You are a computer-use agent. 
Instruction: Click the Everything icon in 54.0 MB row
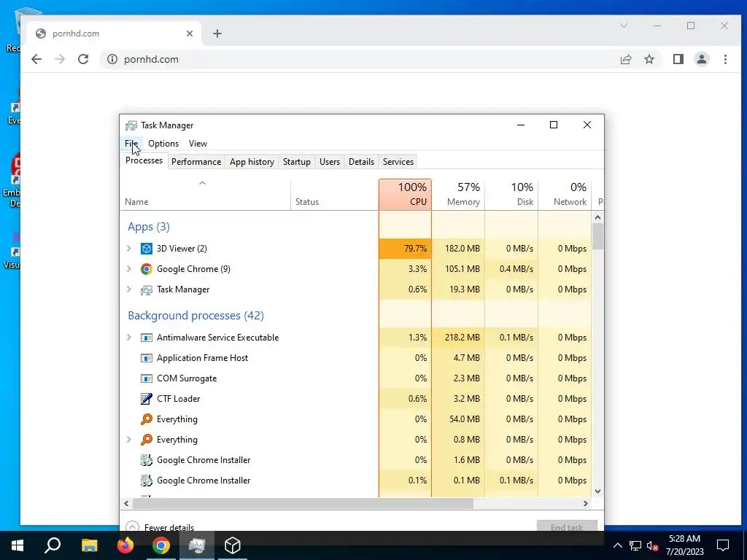(146, 419)
